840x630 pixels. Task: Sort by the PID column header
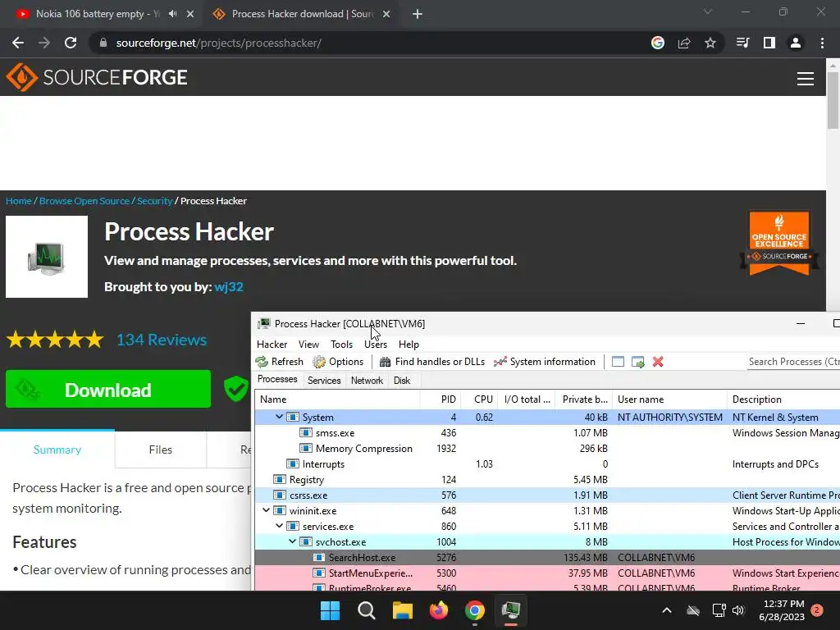point(441,399)
